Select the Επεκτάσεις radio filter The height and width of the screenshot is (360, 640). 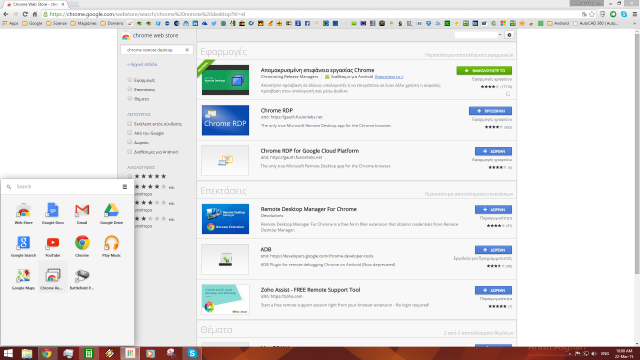pyautogui.click(x=130, y=89)
